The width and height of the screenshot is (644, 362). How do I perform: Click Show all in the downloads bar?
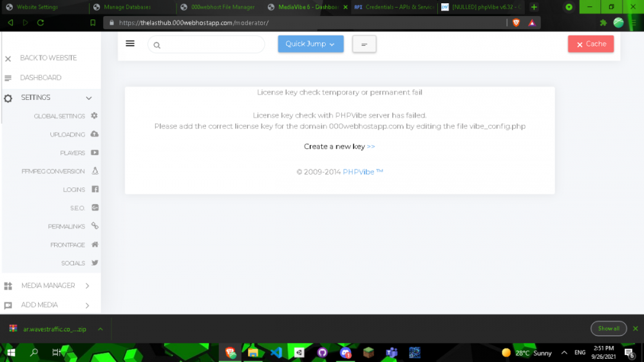[609, 329]
